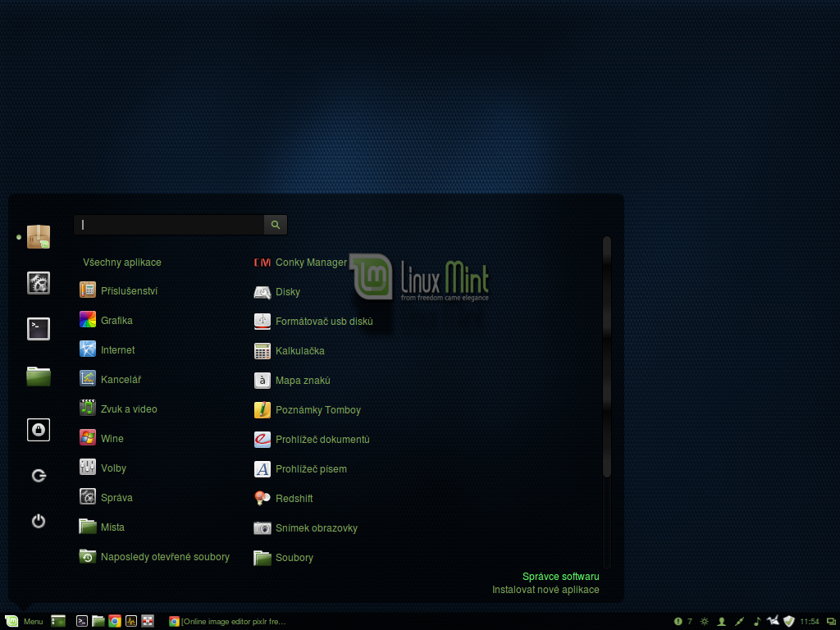The height and width of the screenshot is (630, 840).
Task: Click the logout icon in the menu sidebar
Action: 39,475
